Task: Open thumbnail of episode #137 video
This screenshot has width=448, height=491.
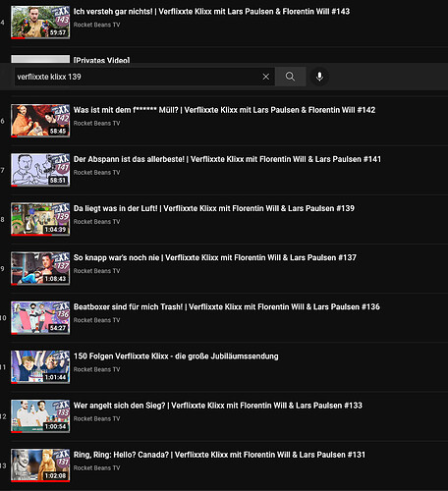Action: point(40,269)
